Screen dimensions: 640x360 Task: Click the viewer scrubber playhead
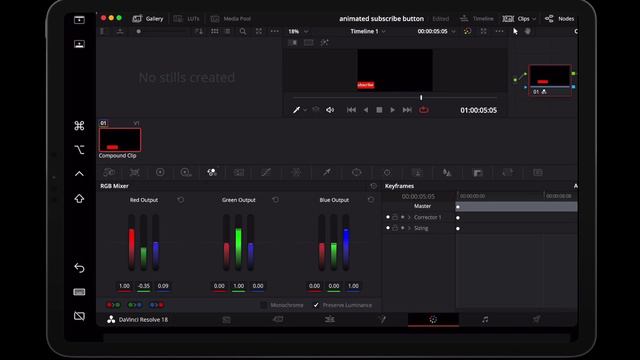421,98
